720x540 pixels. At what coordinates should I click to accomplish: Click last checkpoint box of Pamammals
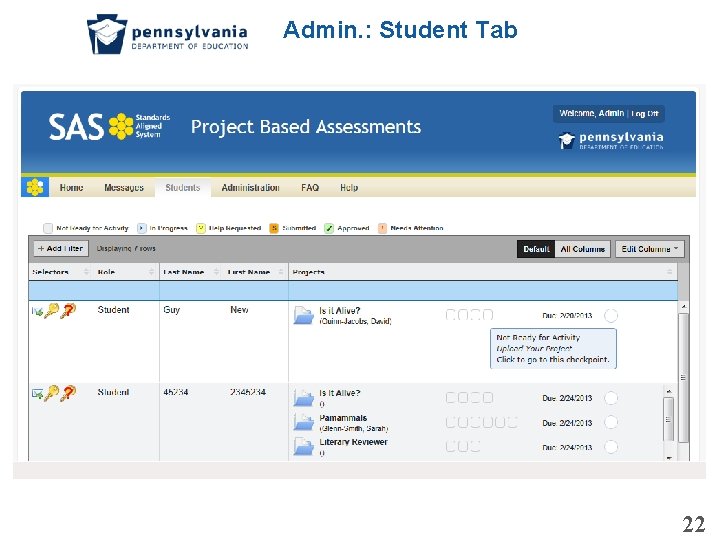click(x=512, y=422)
